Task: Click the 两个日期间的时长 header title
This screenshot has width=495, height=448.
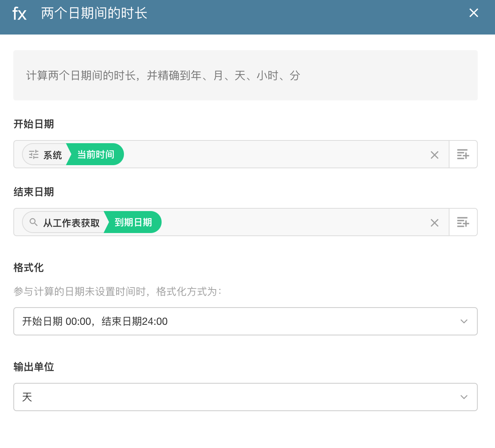Action: (x=94, y=14)
